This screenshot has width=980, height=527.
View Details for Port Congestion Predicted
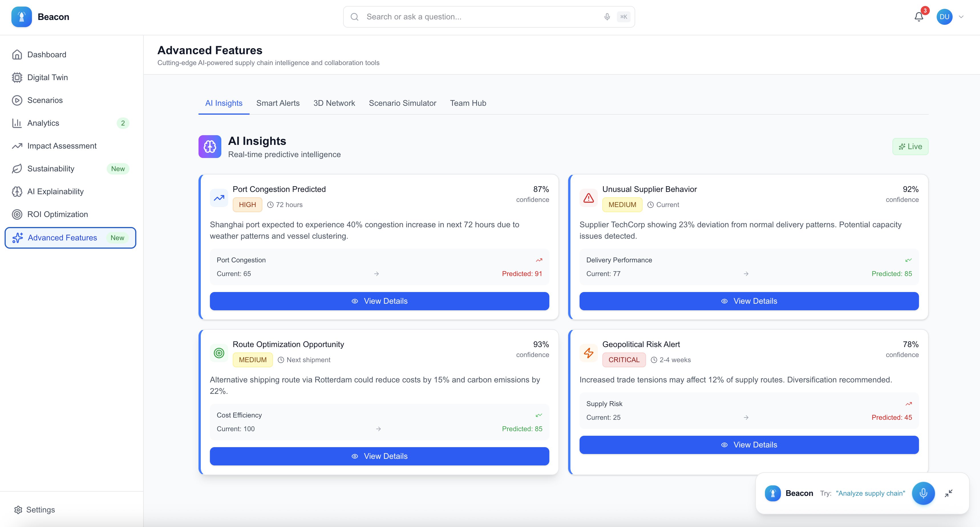tap(379, 301)
